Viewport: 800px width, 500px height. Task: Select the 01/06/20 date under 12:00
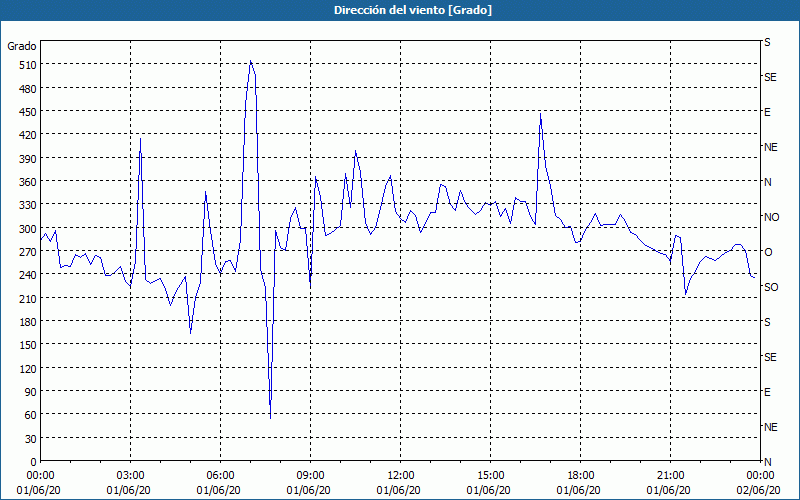pyautogui.click(x=398, y=490)
